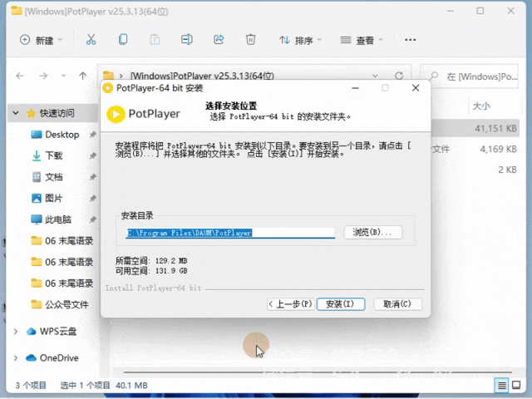Go up one folder with up arrow
The width and height of the screenshot is (532, 399).
(x=83, y=76)
